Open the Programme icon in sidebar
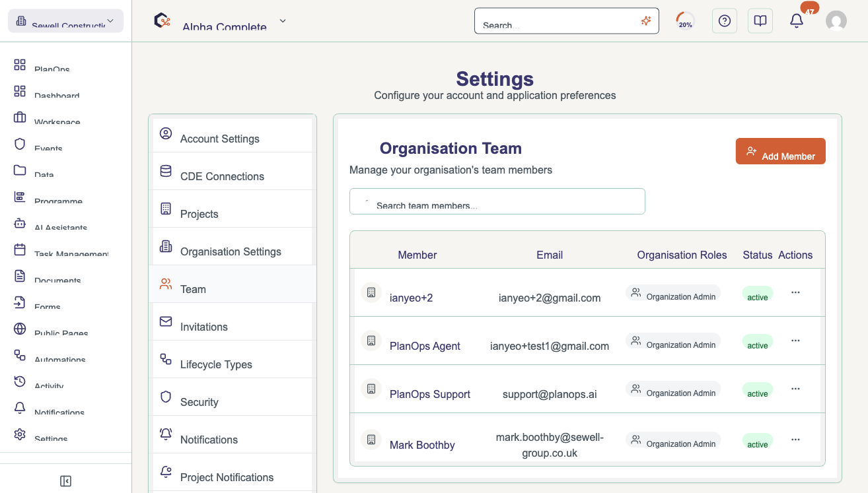 click(x=20, y=197)
